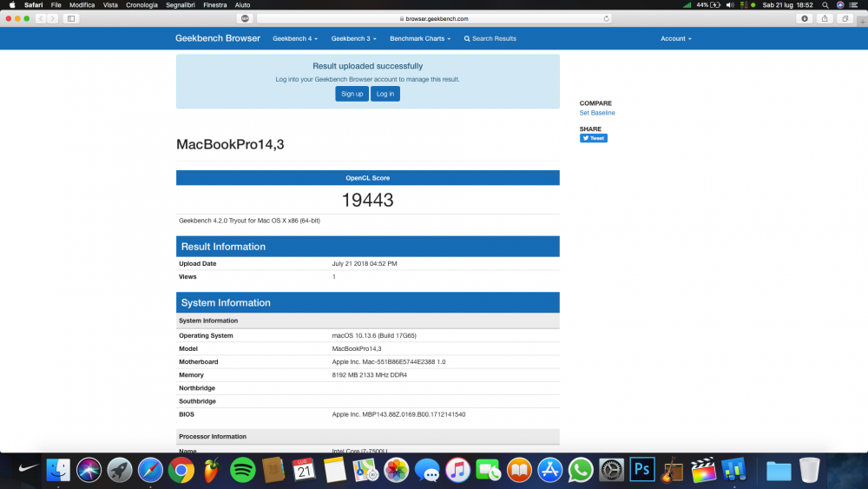Open Spotify from the Dock
This screenshot has width=868, height=489.
click(242, 470)
